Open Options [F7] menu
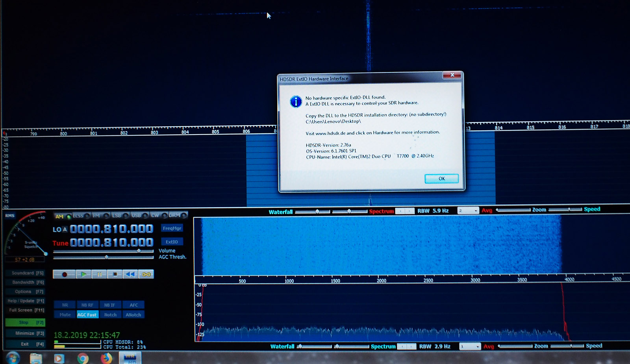Viewport: 630px width, 364px height. coord(26,292)
